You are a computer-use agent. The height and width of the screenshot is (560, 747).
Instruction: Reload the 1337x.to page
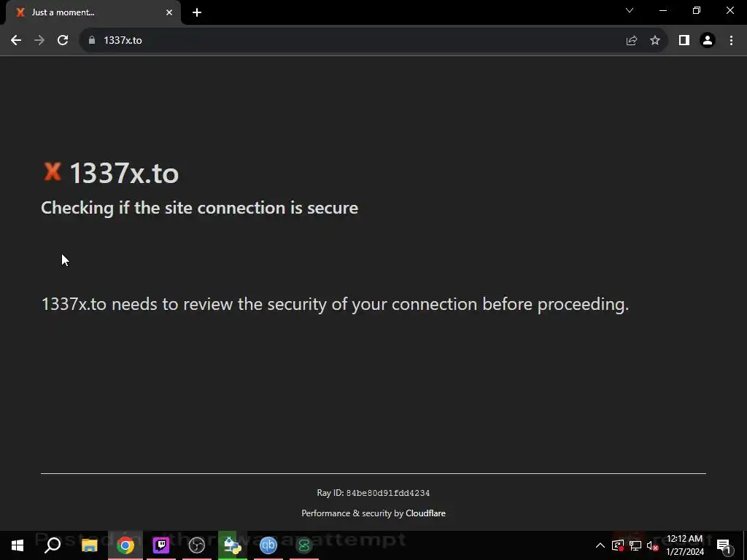coord(63,41)
